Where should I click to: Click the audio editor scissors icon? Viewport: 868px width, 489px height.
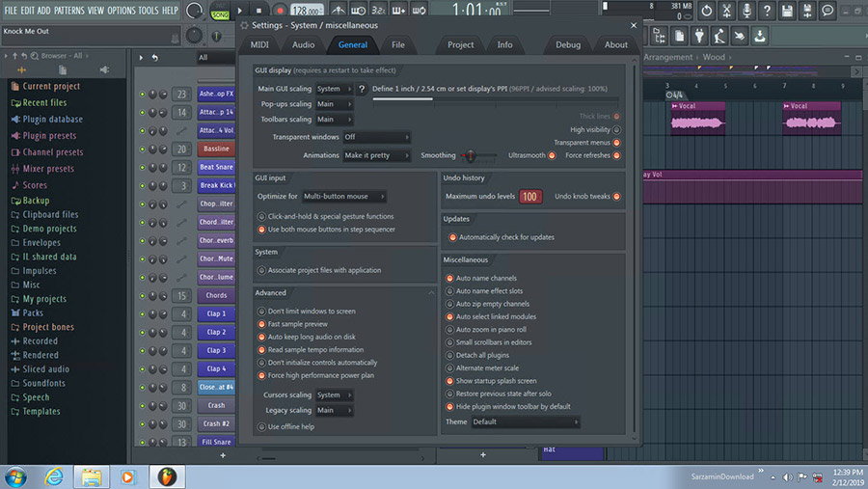pos(727,10)
